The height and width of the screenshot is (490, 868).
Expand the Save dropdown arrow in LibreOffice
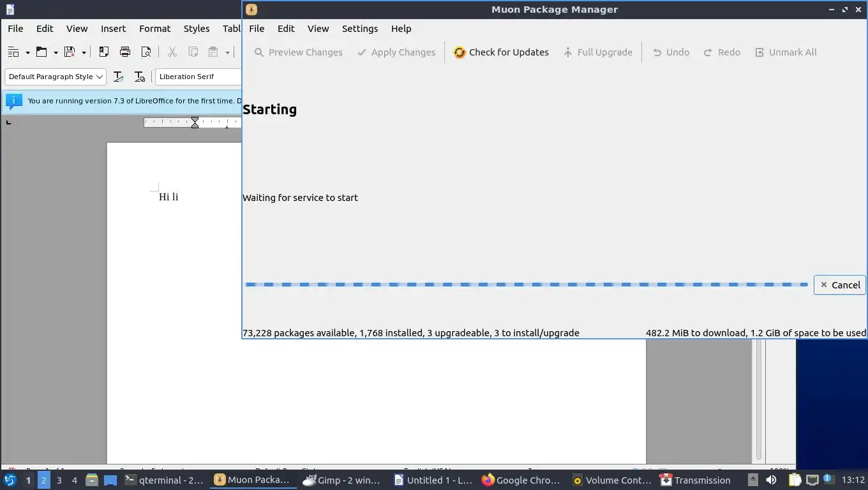[x=84, y=53]
